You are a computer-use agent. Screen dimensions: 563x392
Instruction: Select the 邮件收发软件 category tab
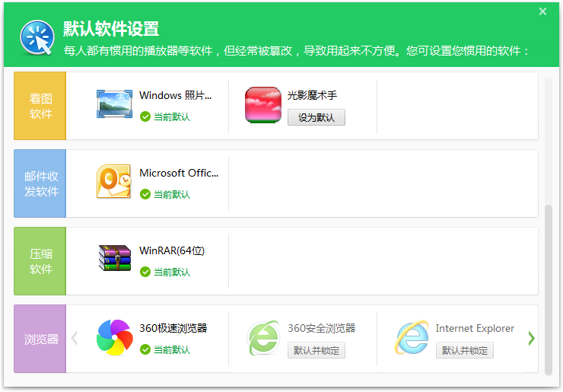coord(40,183)
